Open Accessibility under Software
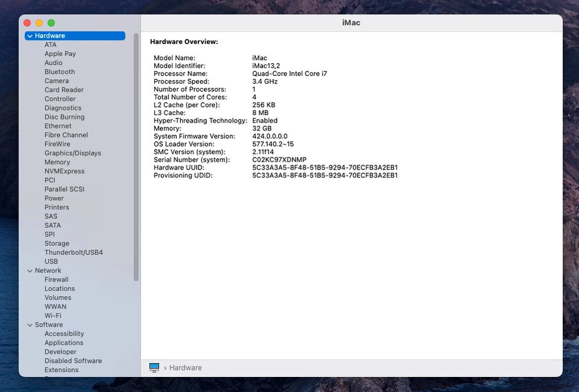This screenshot has width=579, height=392. click(64, 334)
